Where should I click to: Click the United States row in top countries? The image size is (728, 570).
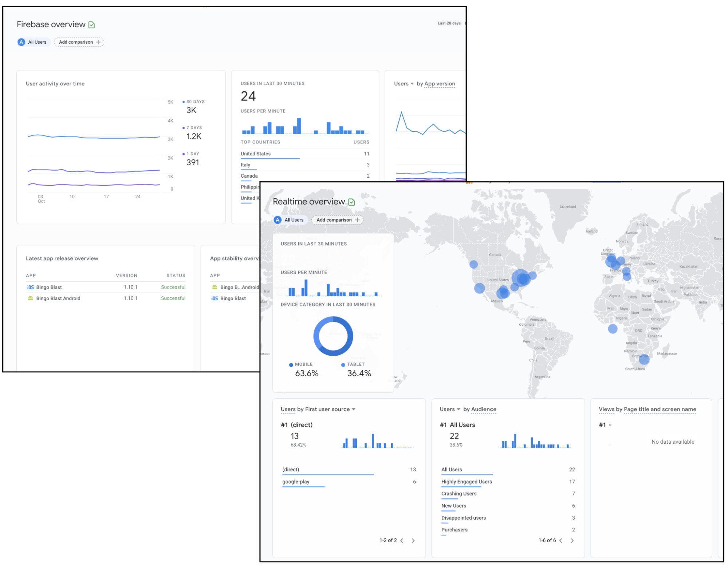(256, 154)
